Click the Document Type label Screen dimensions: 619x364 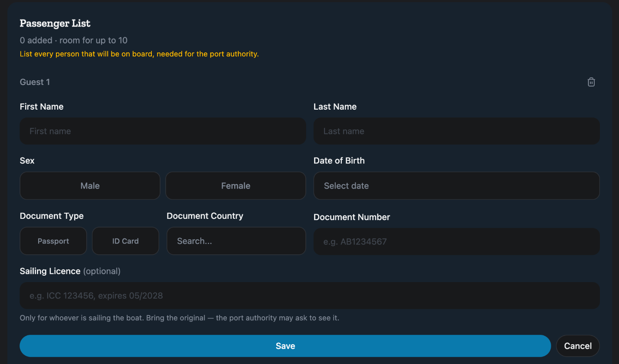52,216
